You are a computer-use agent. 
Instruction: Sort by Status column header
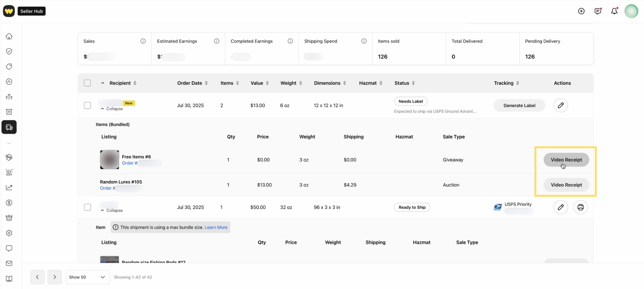tap(404, 83)
